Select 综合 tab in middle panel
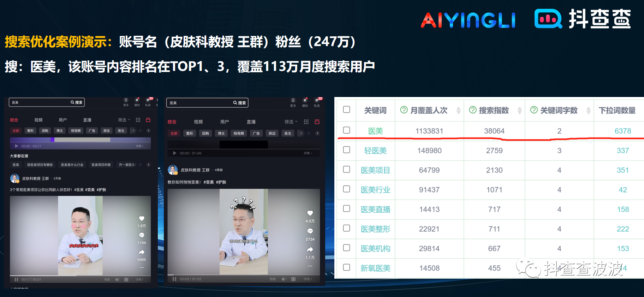Screen dimensions: 644x297 point(172,122)
